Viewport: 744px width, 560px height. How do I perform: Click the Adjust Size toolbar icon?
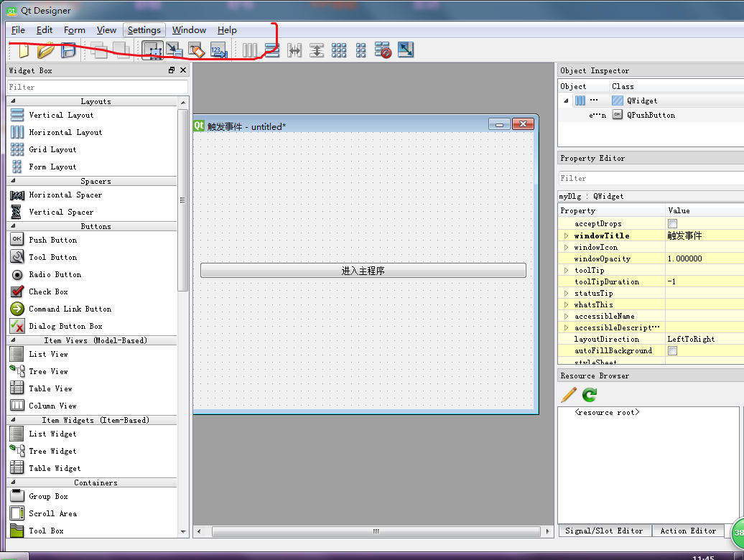click(406, 50)
